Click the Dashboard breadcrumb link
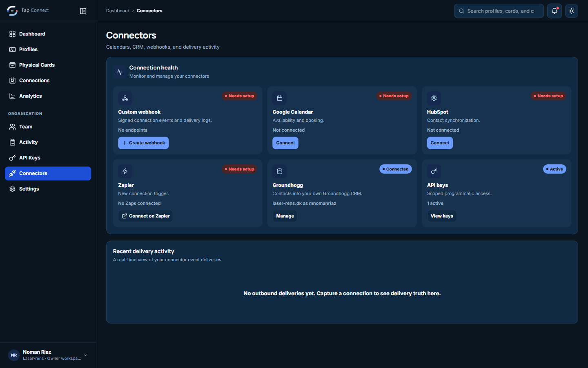This screenshot has width=588, height=368. click(118, 11)
